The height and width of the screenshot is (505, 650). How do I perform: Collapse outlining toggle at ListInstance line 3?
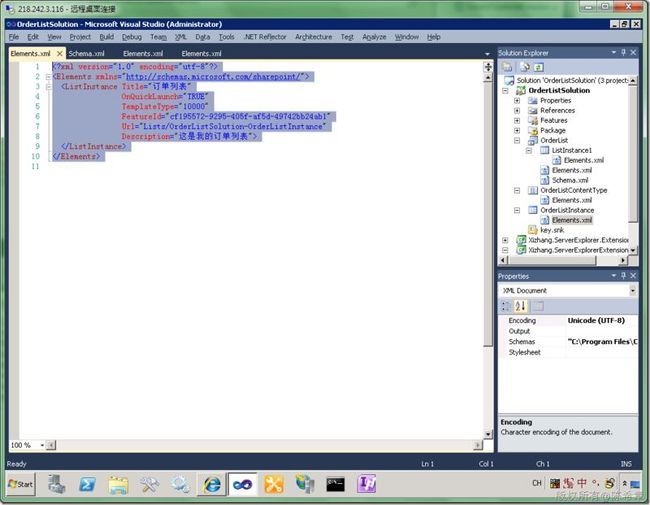[49, 87]
